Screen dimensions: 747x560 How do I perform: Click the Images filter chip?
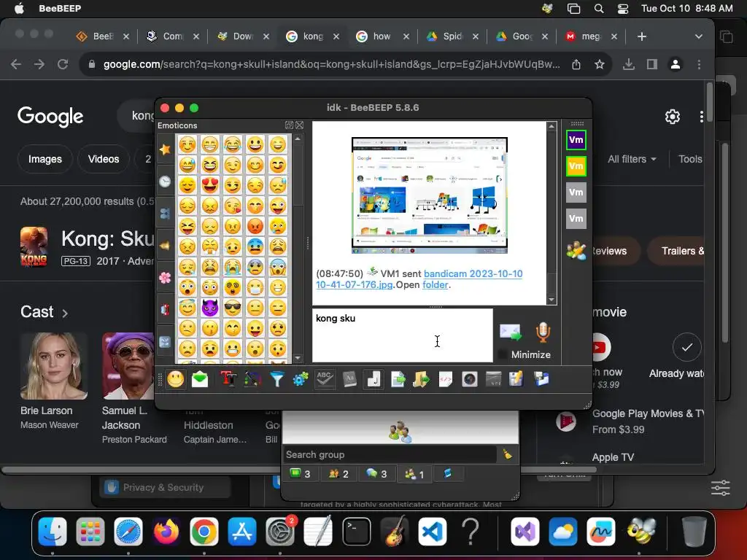tap(44, 159)
